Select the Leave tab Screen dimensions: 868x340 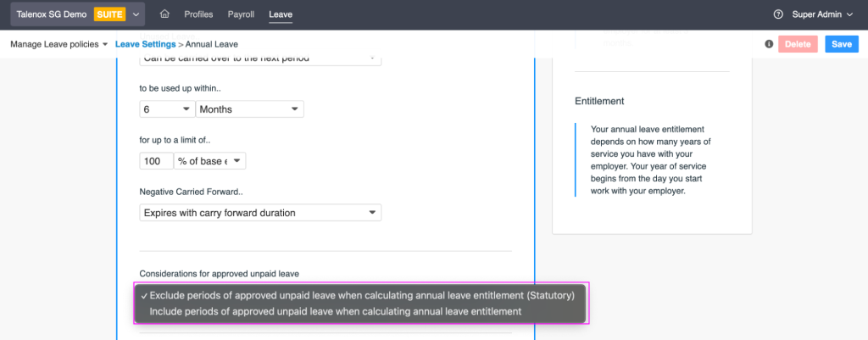pos(280,14)
